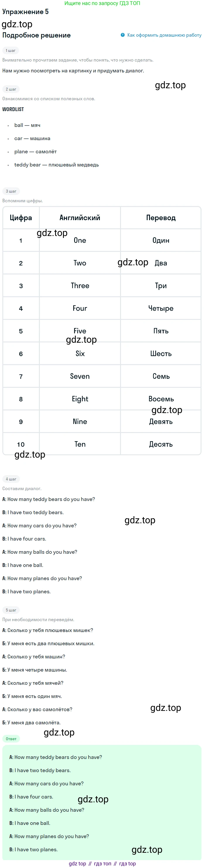This screenshot has height=868, width=205.
Task: Click the '4 шаг' step badge
Action: tap(11, 479)
